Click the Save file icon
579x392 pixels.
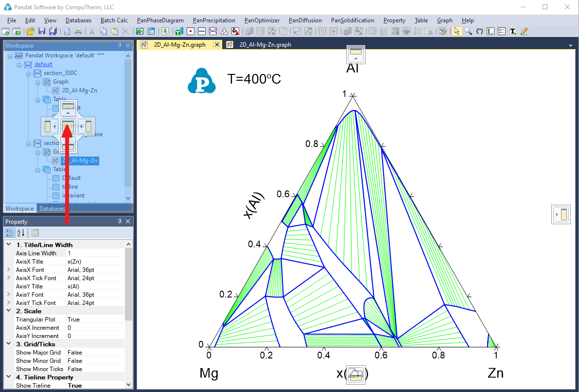[41, 31]
